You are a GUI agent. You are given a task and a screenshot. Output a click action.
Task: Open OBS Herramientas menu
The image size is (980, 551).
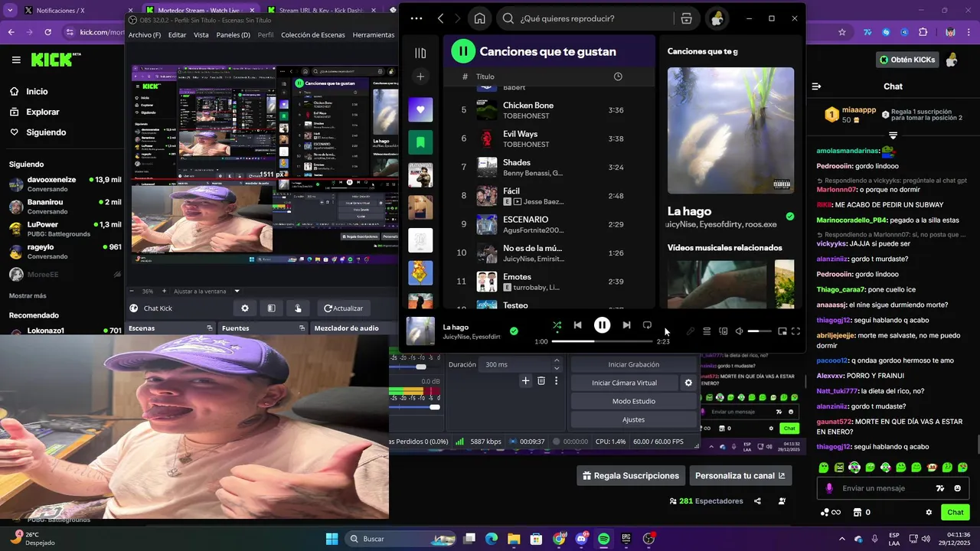(x=374, y=35)
